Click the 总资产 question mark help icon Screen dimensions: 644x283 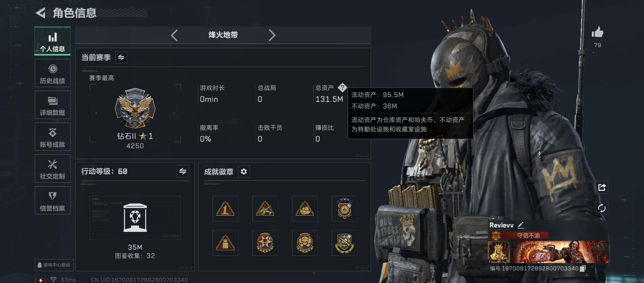coord(342,88)
